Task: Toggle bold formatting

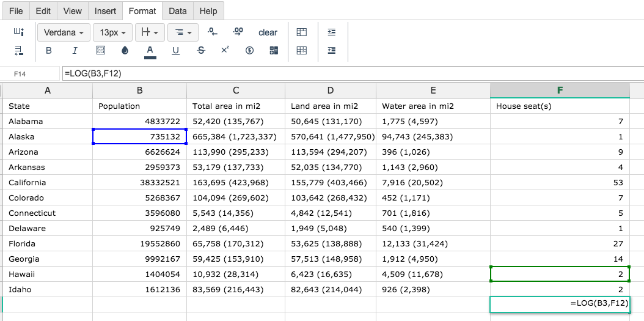Action: tap(48, 51)
